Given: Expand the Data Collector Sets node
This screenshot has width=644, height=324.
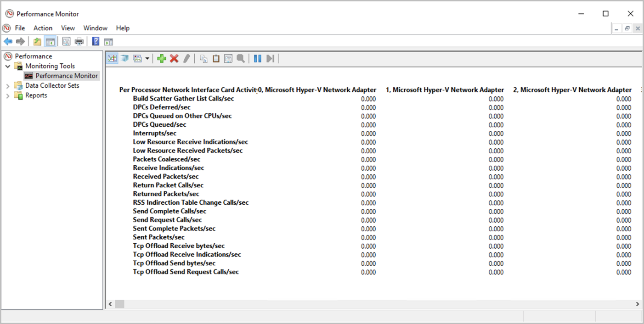Looking at the screenshot, I should (8, 86).
